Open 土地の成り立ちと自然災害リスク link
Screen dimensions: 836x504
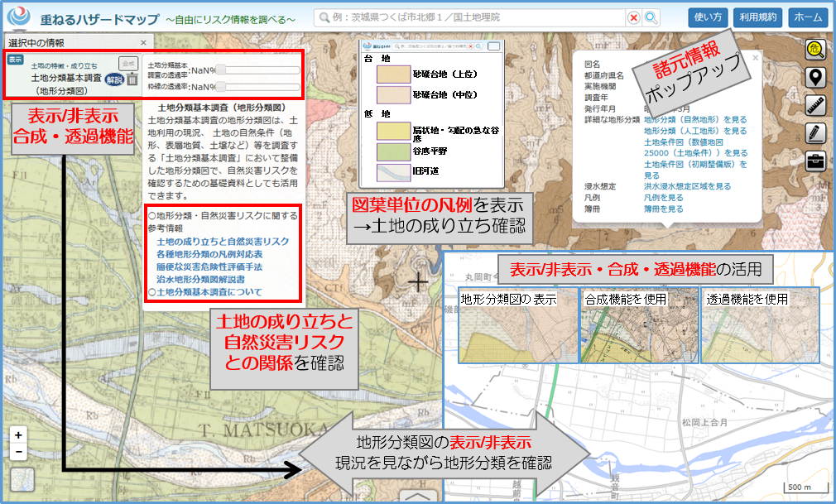223,241
